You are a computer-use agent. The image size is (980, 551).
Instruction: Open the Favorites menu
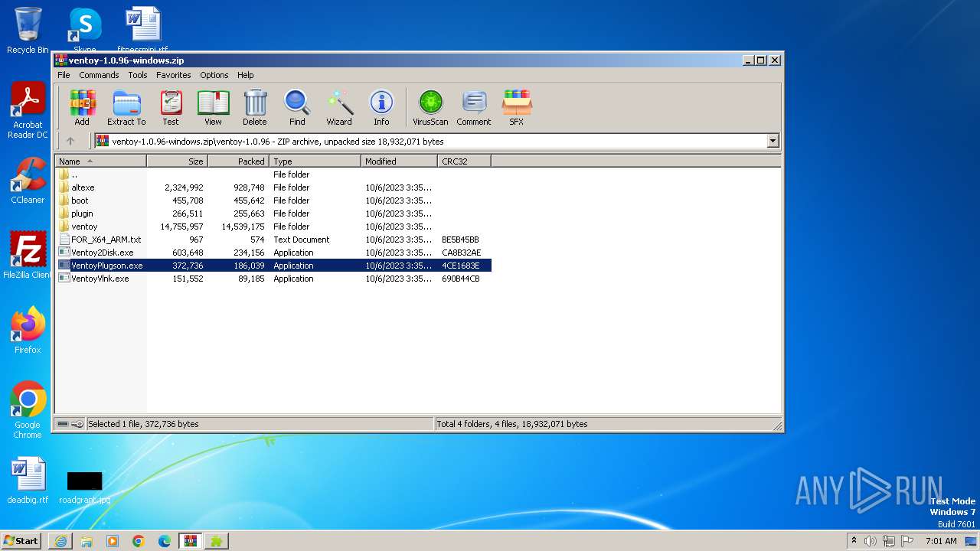coord(174,75)
